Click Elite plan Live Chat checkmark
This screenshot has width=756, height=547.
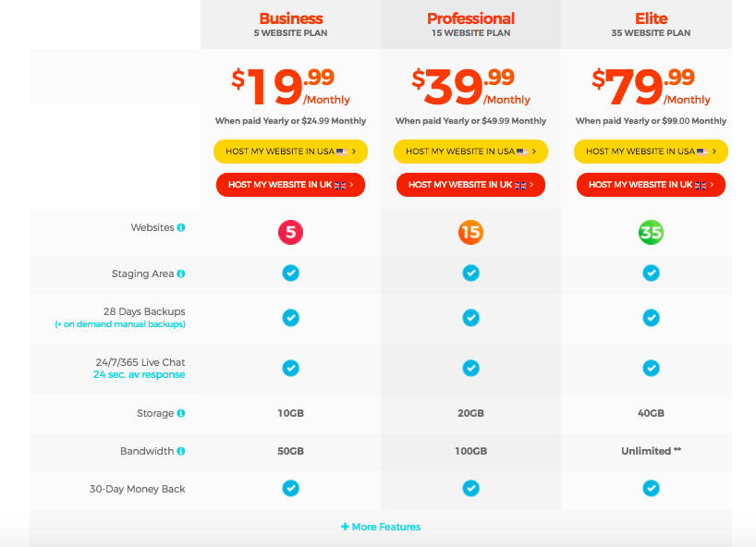click(651, 368)
